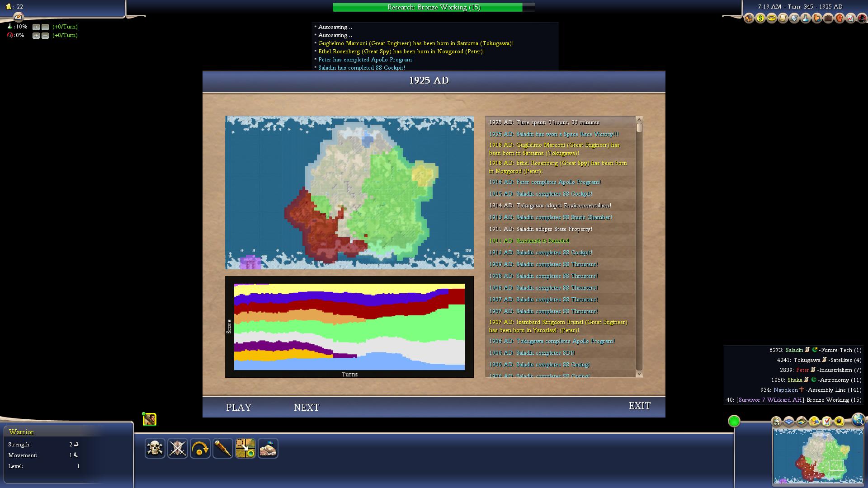The width and height of the screenshot is (868, 488).
Task: Click the Score over Turns graph
Action: [349, 327]
